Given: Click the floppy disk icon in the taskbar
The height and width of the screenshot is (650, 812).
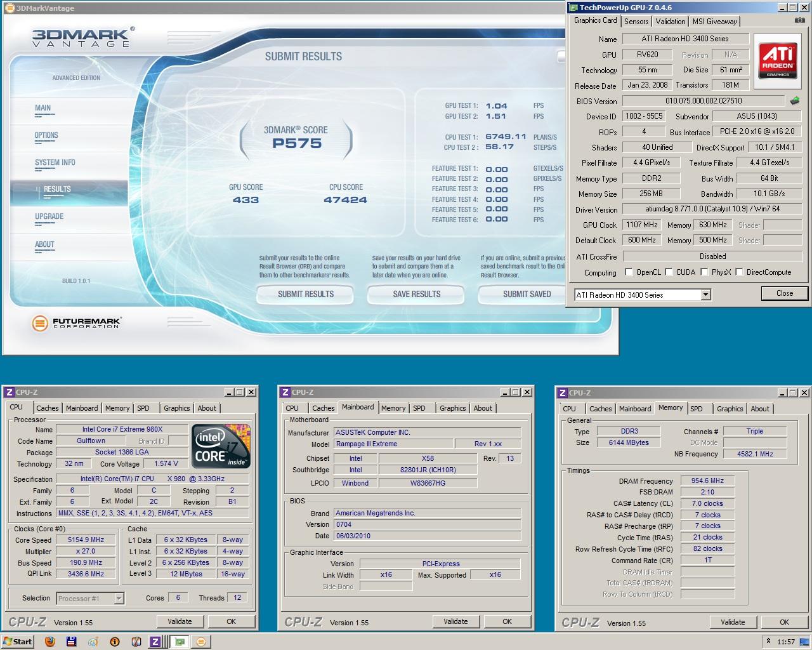Looking at the screenshot, I should [72, 641].
